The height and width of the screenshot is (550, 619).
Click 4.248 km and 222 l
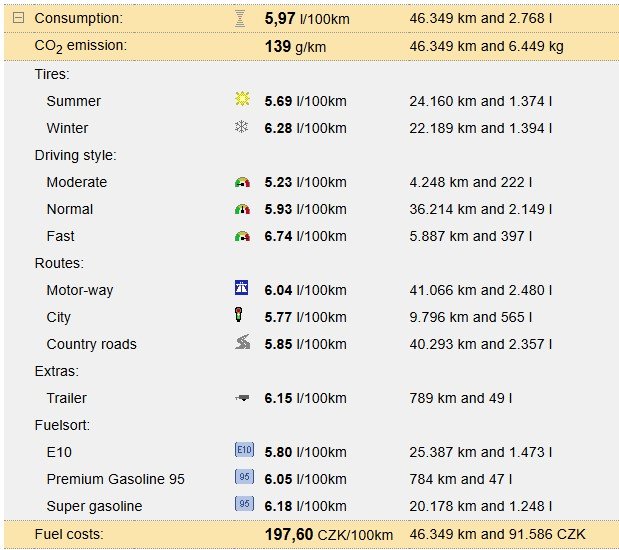471,182
